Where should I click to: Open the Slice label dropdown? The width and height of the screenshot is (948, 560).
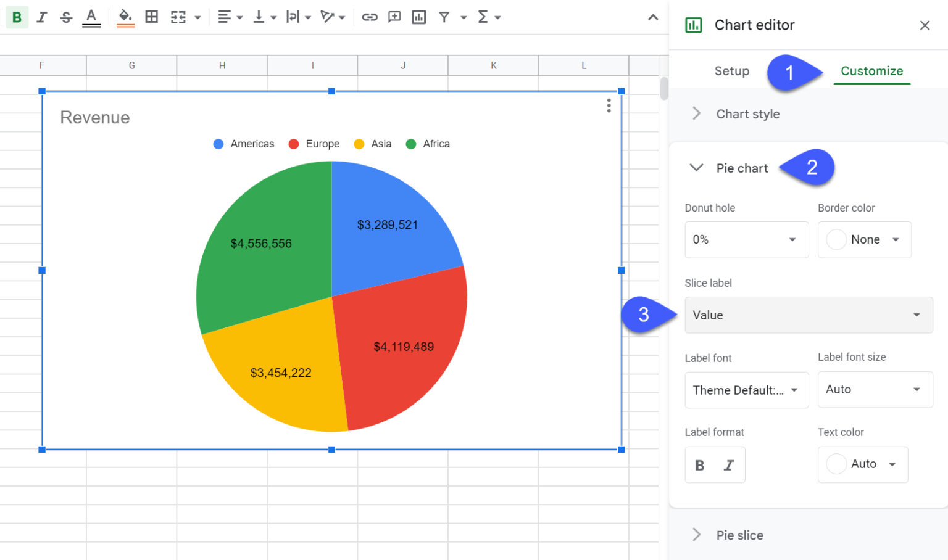click(x=809, y=315)
